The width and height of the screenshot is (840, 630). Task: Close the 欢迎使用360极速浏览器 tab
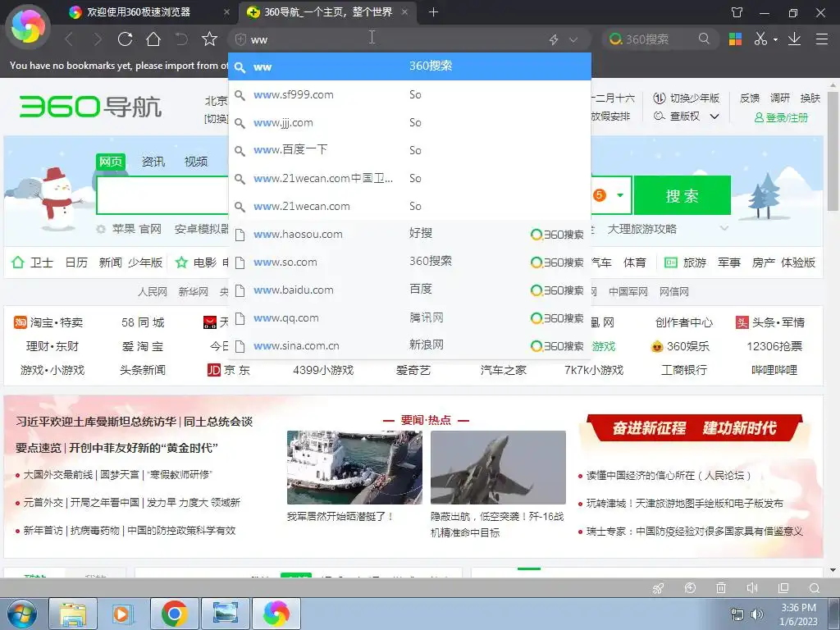226,11
